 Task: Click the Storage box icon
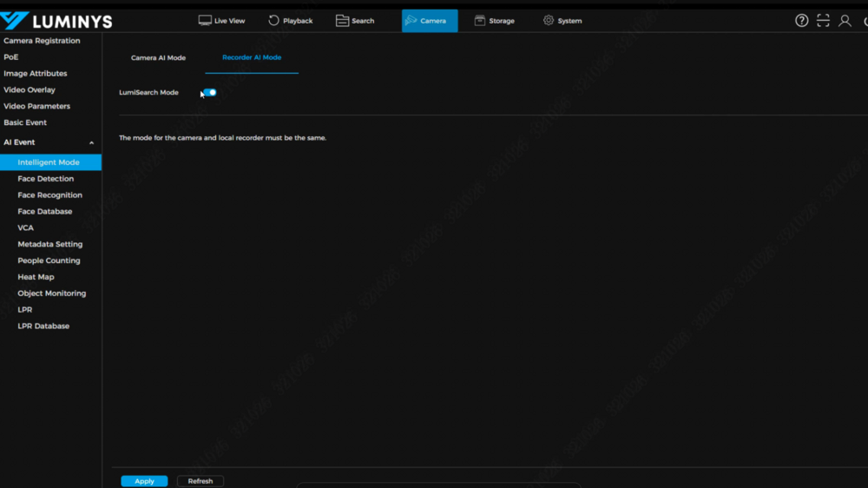(x=480, y=21)
